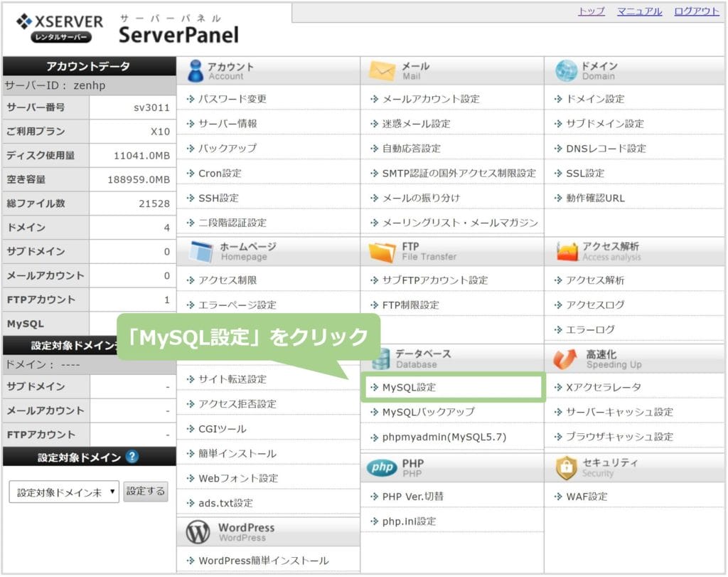The image size is (728, 577).
Task: Open the マニュアル link at top
Action: (639, 11)
